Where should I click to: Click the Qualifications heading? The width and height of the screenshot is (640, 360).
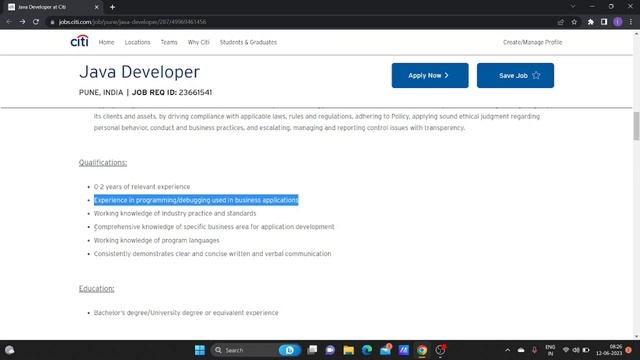103,162
